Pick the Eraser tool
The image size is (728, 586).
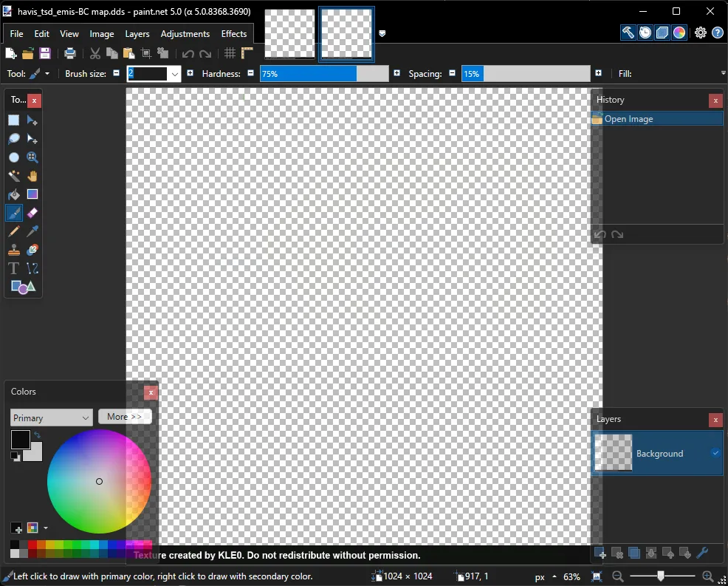(x=32, y=213)
